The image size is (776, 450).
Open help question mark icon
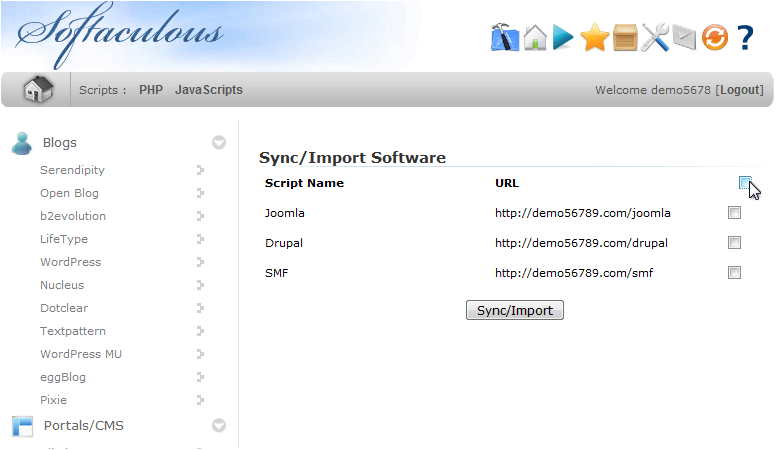click(745, 37)
